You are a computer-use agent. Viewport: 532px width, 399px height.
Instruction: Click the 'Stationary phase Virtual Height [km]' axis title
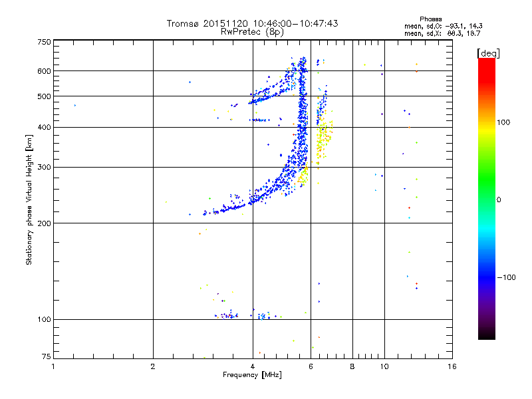(29, 199)
